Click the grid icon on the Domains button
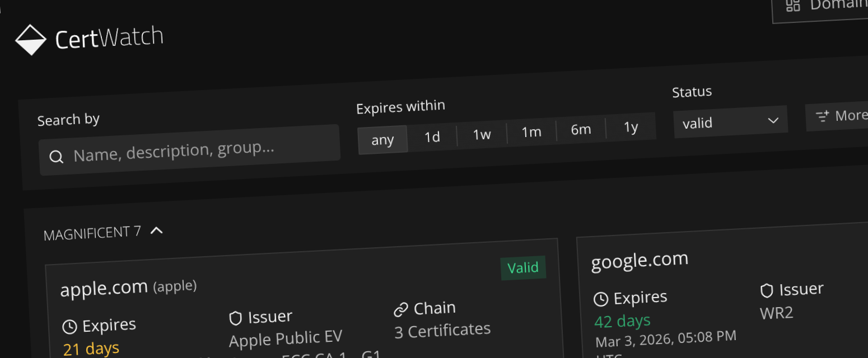The width and height of the screenshot is (868, 358). tap(794, 6)
